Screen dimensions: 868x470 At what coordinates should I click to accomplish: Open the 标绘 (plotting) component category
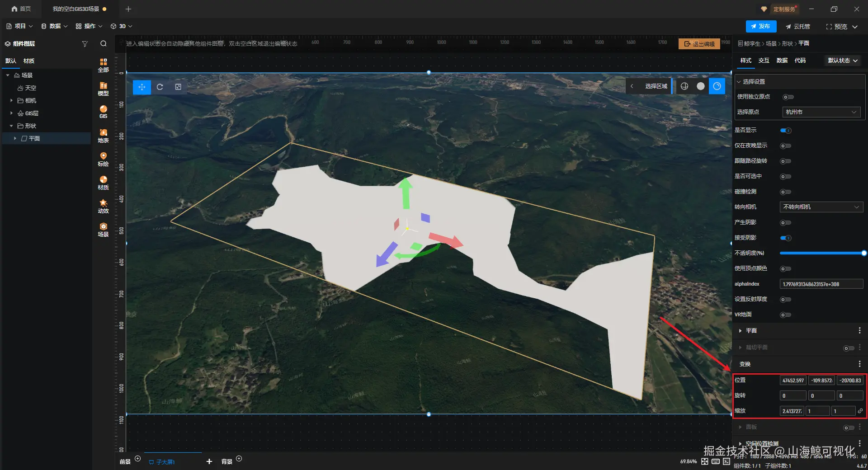[x=104, y=159]
